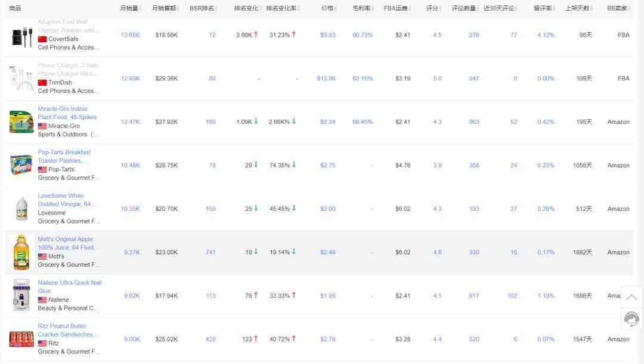Image resolution: width=644 pixels, height=364 pixels.
Task: Sort by BSR排名 column header
Action: point(202,8)
